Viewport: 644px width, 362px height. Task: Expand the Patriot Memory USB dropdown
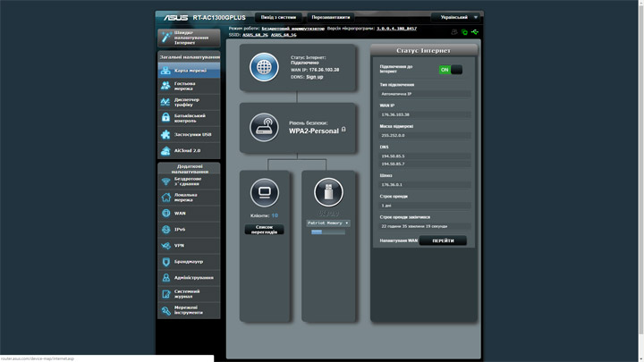click(328, 223)
